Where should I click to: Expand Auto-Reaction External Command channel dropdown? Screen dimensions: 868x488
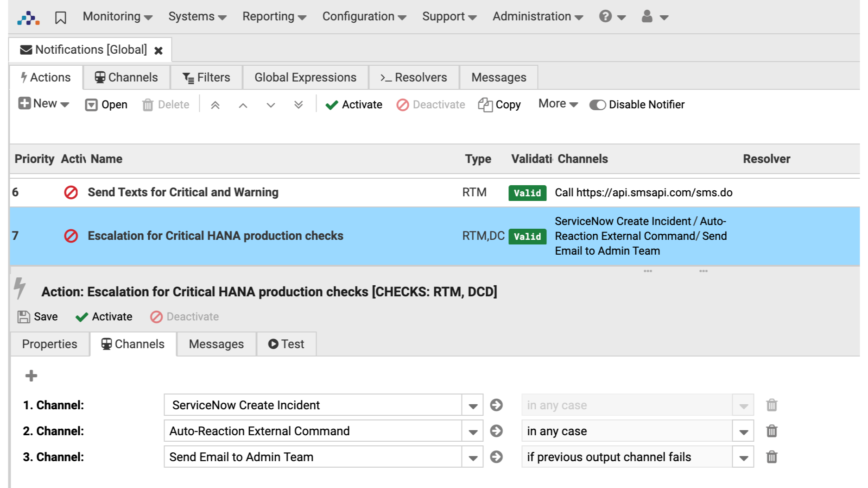pyautogui.click(x=473, y=431)
